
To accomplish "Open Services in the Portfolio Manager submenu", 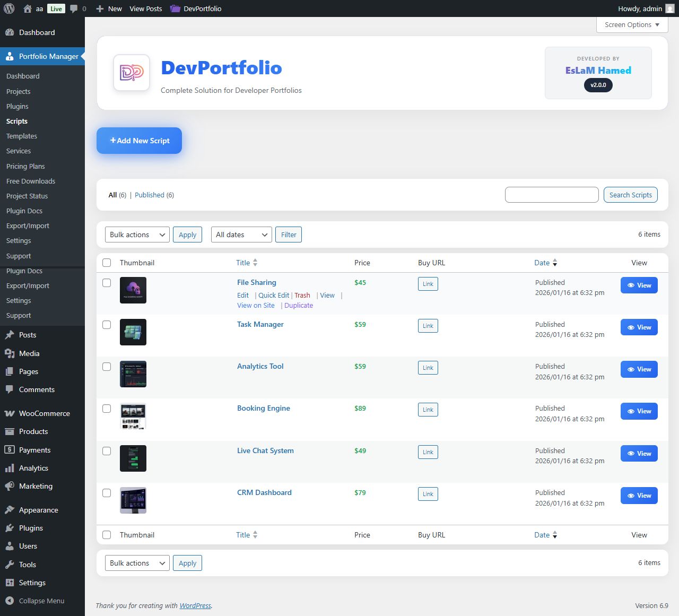I will [x=19, y=151].
